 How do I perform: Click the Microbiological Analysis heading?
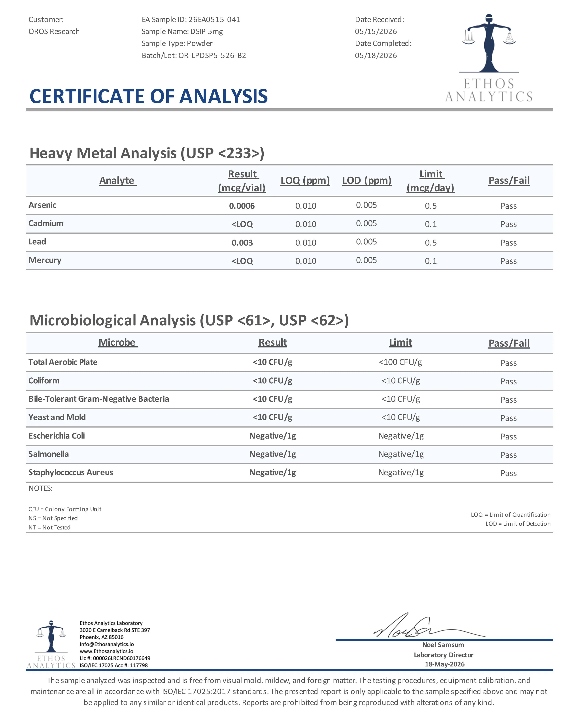[x=189, y=320]
